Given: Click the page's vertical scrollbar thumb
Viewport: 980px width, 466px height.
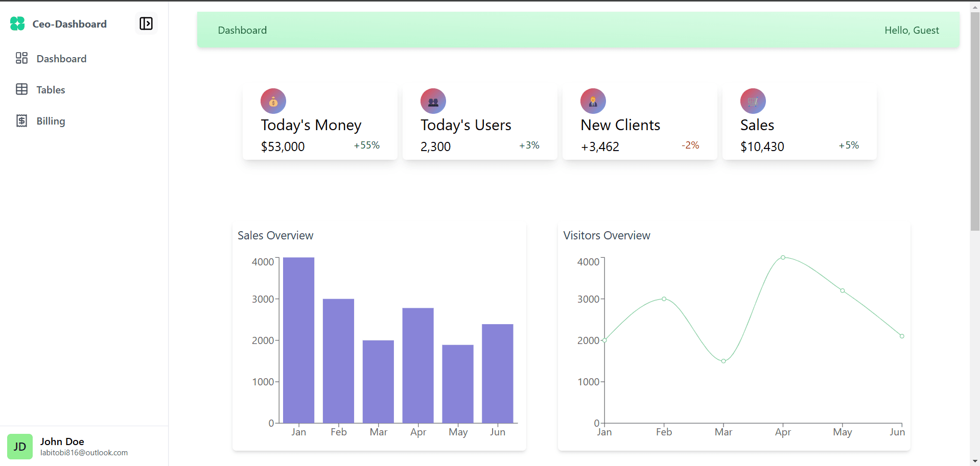Looking at the screenshot, I should point(975,122).
